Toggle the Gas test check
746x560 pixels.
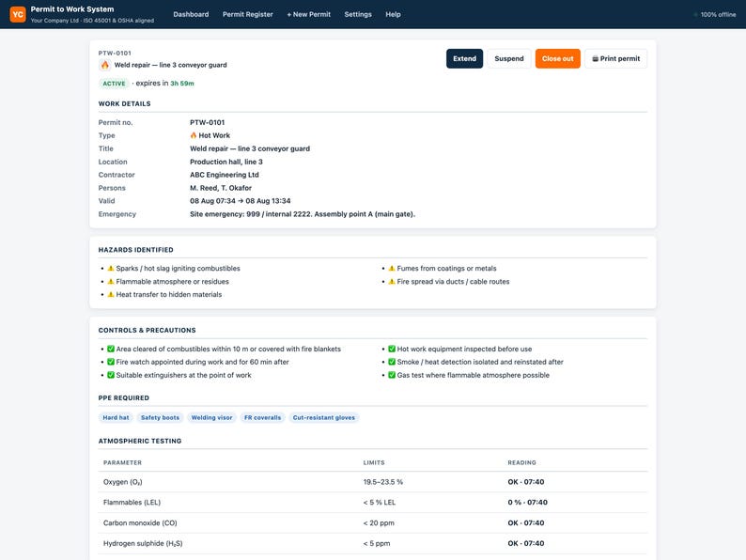click(392, 375)
